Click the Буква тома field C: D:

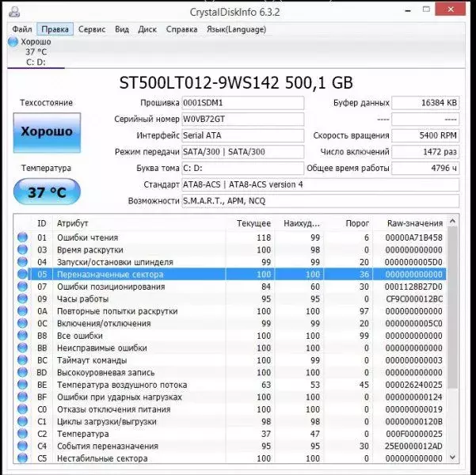point(243,169)
